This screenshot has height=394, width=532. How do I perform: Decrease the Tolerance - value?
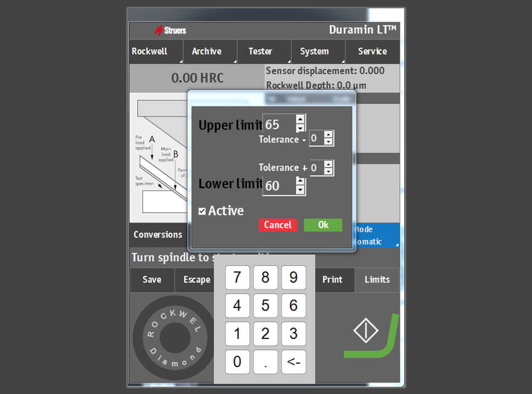tap(328, 142)
